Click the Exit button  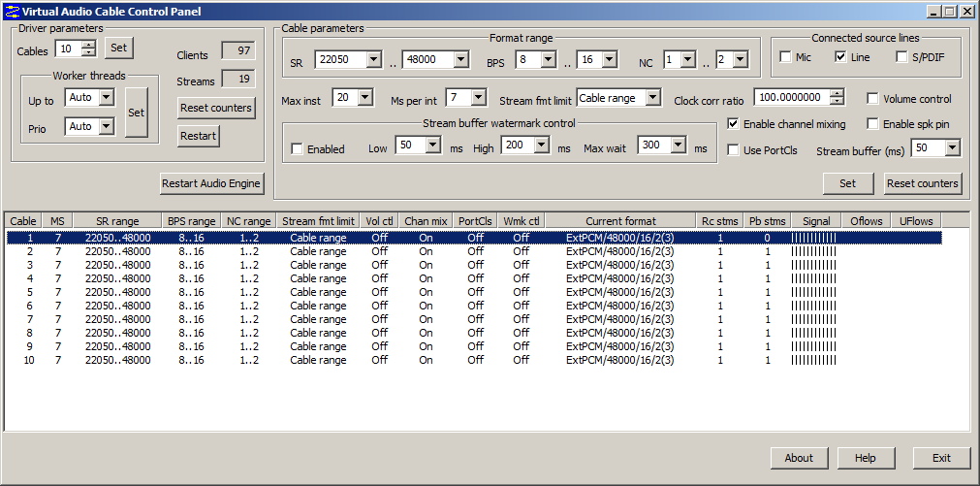click(x=942, y=458)
